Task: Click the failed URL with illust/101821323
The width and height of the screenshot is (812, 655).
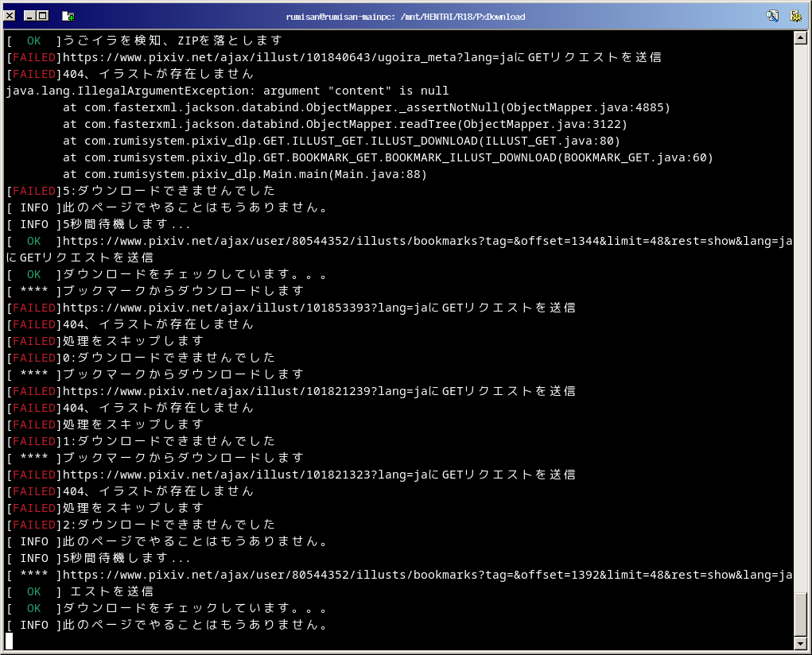Action: pos(319,475)
